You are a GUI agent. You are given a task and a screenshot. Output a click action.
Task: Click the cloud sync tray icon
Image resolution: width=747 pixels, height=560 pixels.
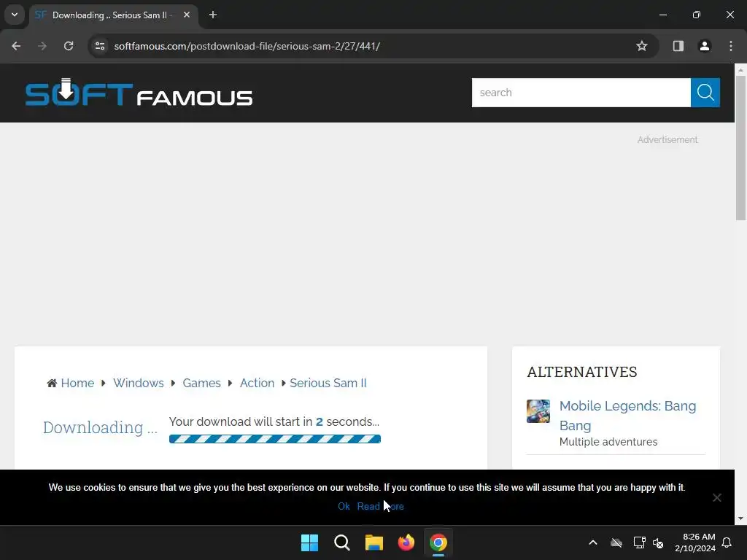tap(616, 542)
